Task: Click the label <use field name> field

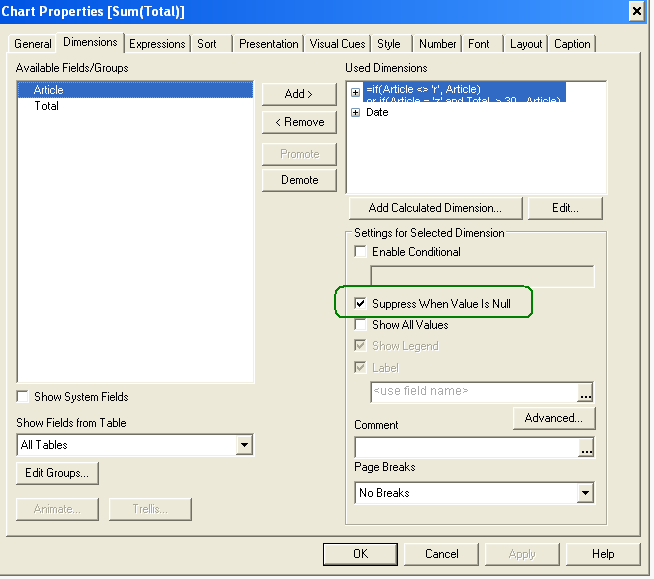Action: coord(474,392)
